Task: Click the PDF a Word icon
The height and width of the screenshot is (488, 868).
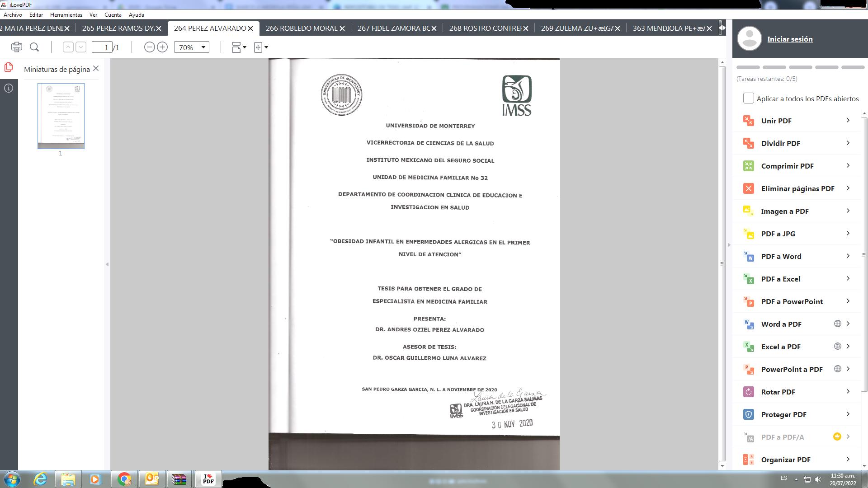Action: 749,256
